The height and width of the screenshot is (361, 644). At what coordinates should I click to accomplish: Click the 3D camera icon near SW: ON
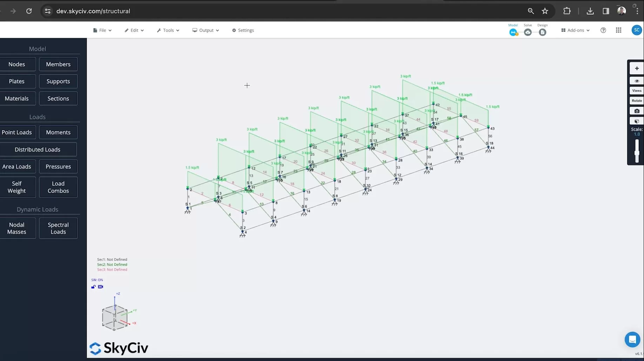coord(100,287)
